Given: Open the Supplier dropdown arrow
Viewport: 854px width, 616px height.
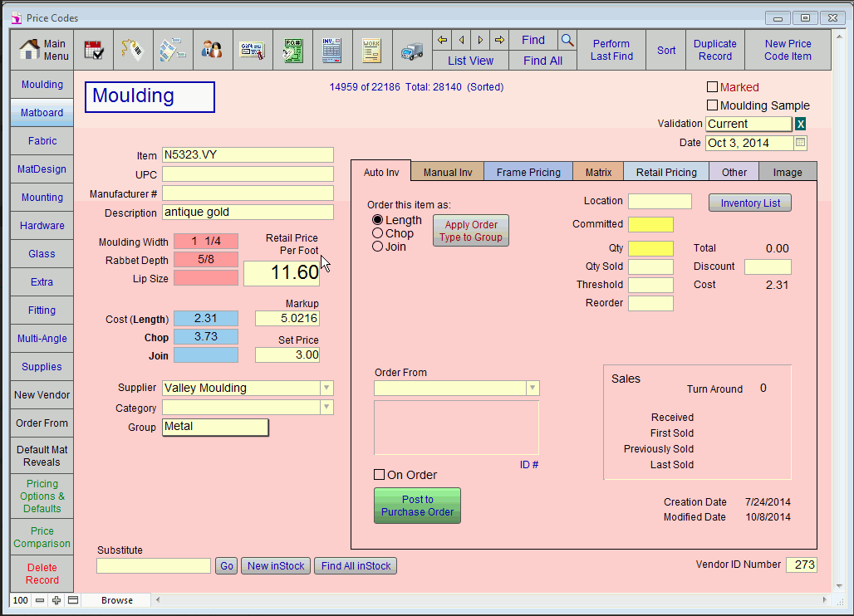Looking at the screenshot, I should 326,388.
